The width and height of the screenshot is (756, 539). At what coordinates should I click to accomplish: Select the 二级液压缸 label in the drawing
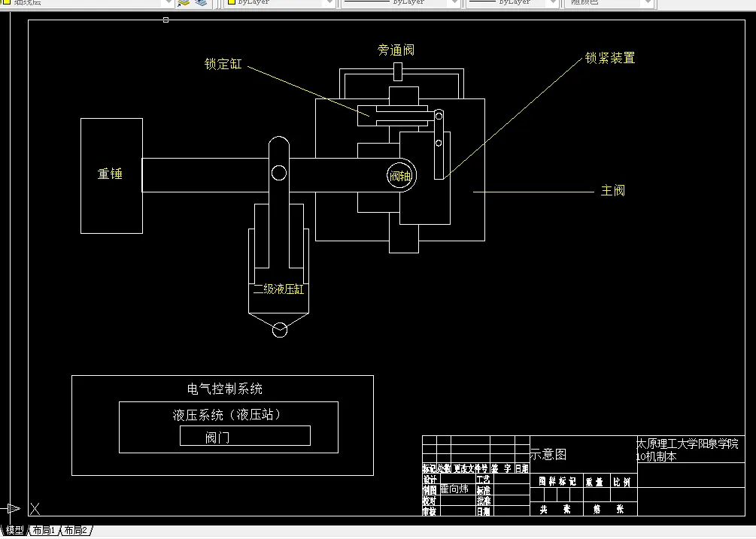coord(278,289)
